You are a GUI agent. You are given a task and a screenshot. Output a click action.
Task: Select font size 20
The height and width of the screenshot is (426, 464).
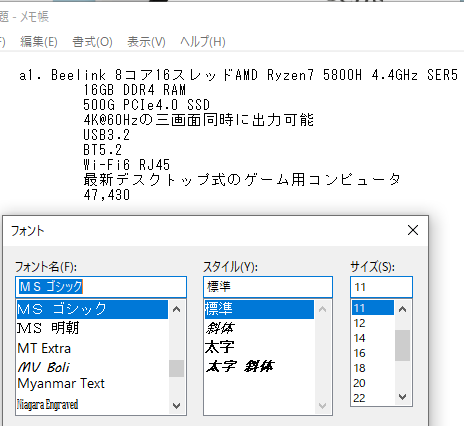(373, 383)
